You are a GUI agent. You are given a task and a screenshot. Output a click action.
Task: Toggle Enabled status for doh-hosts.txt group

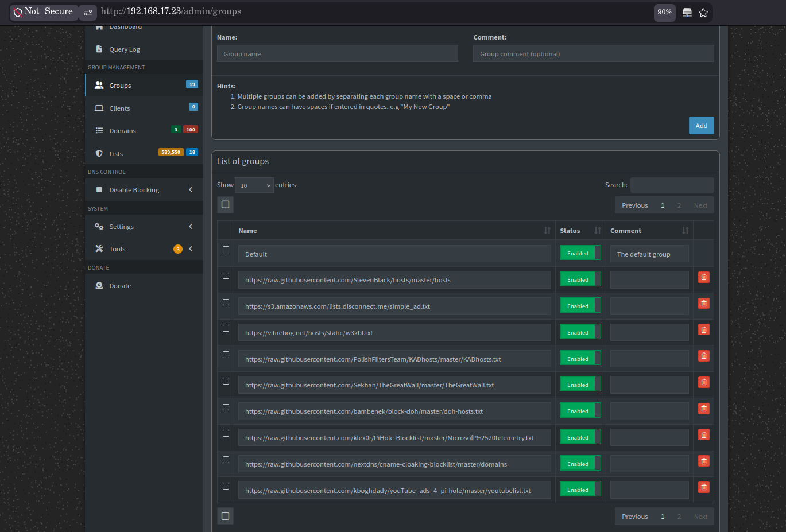coord(580,411)
